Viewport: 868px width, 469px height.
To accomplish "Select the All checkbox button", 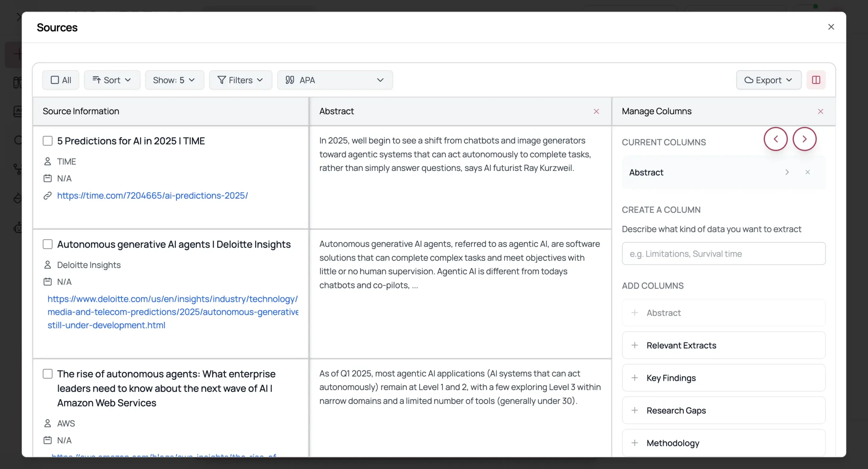I will coord(61,80).
